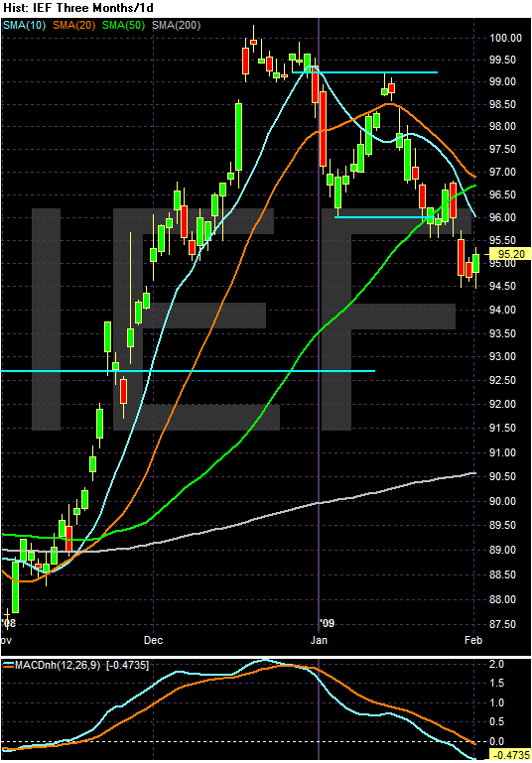Select the SMA(20) legend label

(74, 26)
